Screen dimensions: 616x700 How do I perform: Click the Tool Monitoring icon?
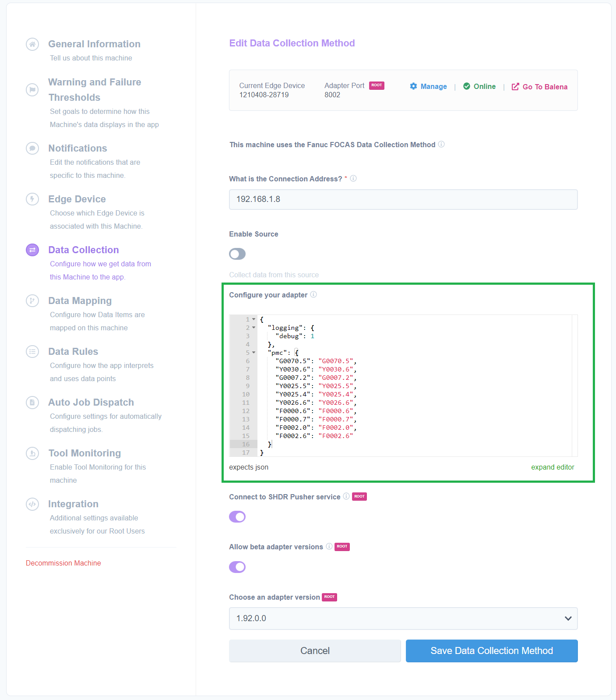pyautogui.click(x=32, y=453)
